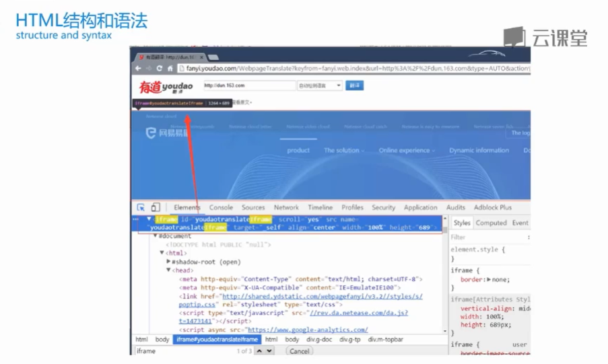Expand the border shorthand triangle

489,279
